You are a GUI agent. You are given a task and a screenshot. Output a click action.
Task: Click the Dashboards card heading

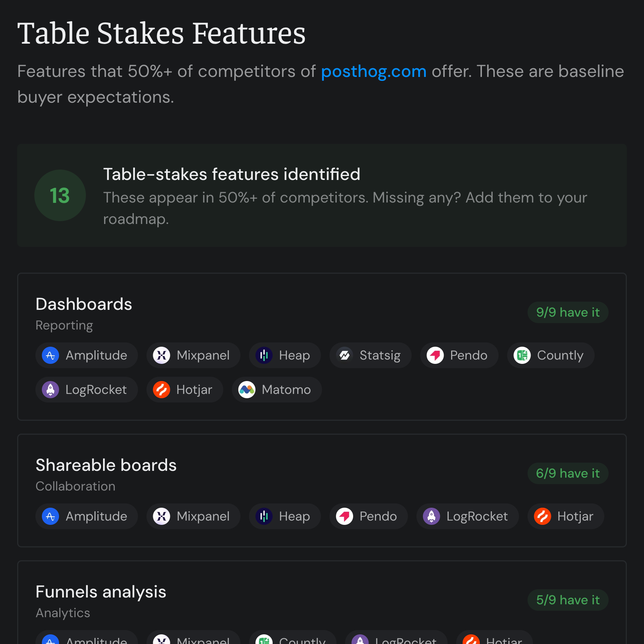pyautogui.click(x=84, y=304)
